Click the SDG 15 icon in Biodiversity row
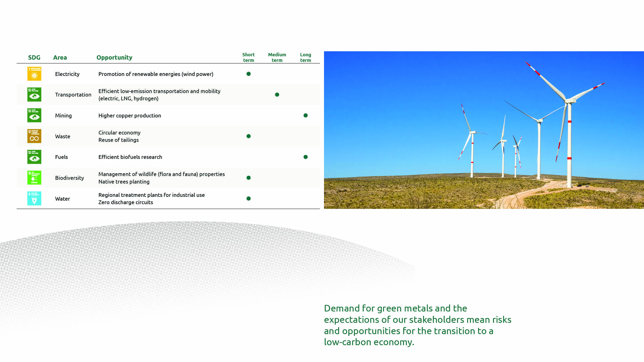Viewport: 644px width, 362px height. 34,178
